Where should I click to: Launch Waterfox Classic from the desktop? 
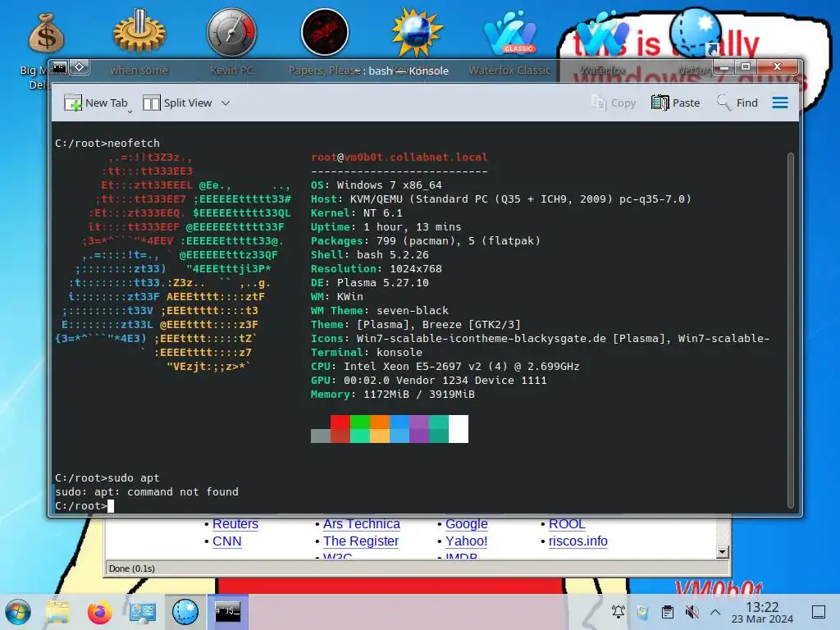click(x=510, y=33)
